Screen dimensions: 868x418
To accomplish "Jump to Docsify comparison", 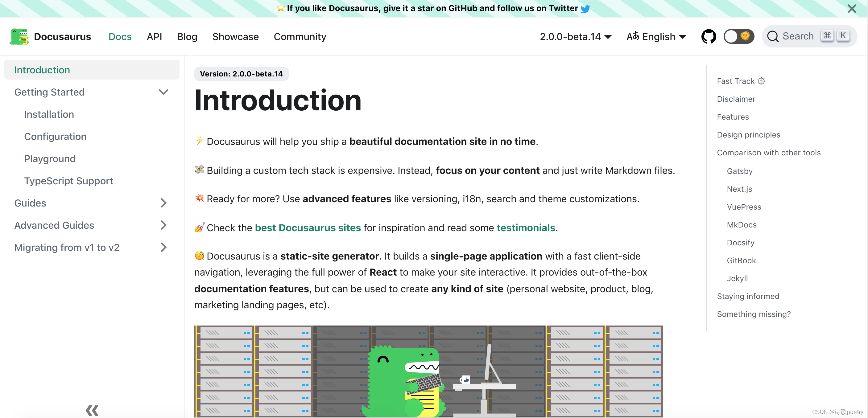I will click(740, 242).
